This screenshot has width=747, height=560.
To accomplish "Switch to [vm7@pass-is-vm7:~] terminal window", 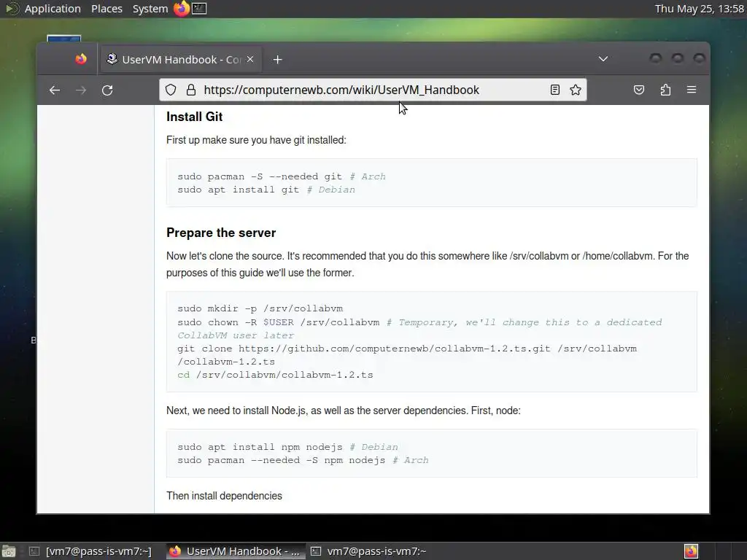I will point(90,551).
